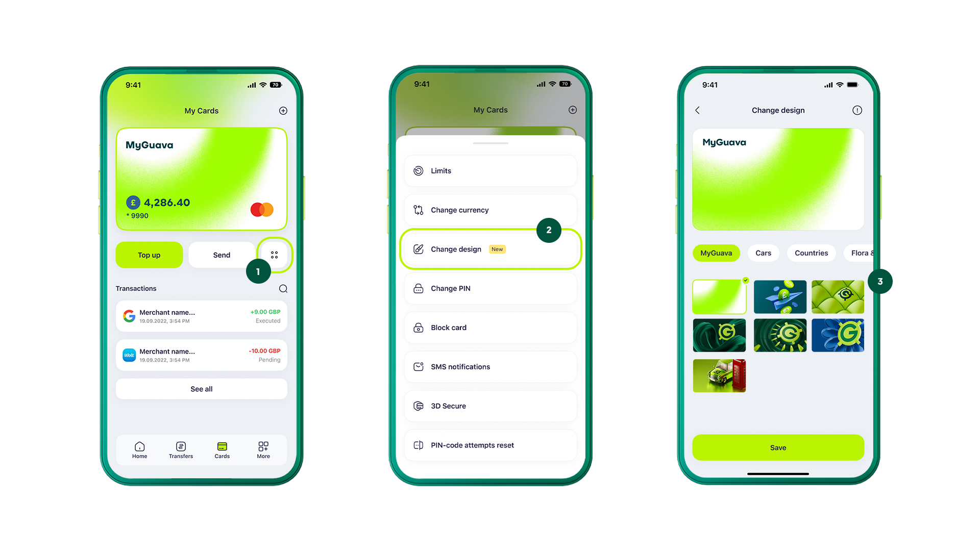Select the Cars design category tab
The height and width of the screenshot is (551, 980).
[762, 253]
